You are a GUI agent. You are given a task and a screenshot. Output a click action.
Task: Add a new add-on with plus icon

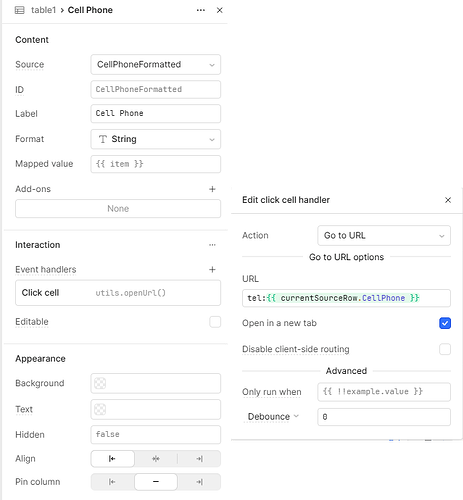[212, 189]
